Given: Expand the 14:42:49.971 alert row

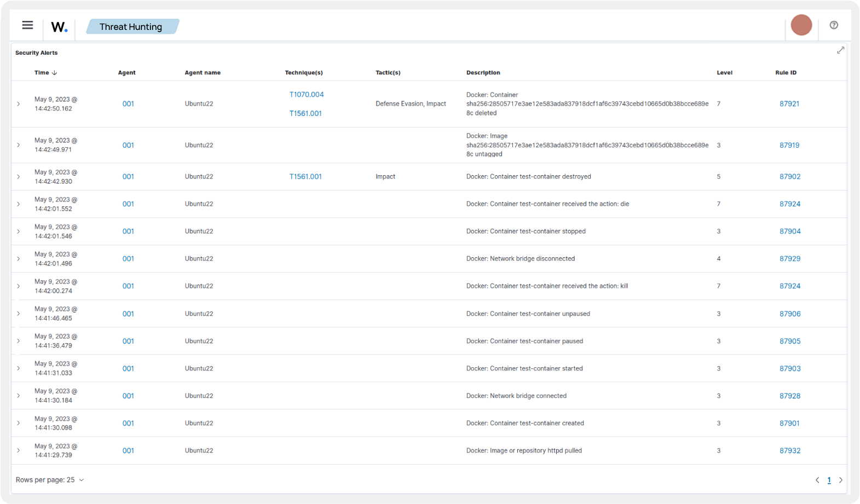Looking at the screenshot, I should (x=19, y=145).
